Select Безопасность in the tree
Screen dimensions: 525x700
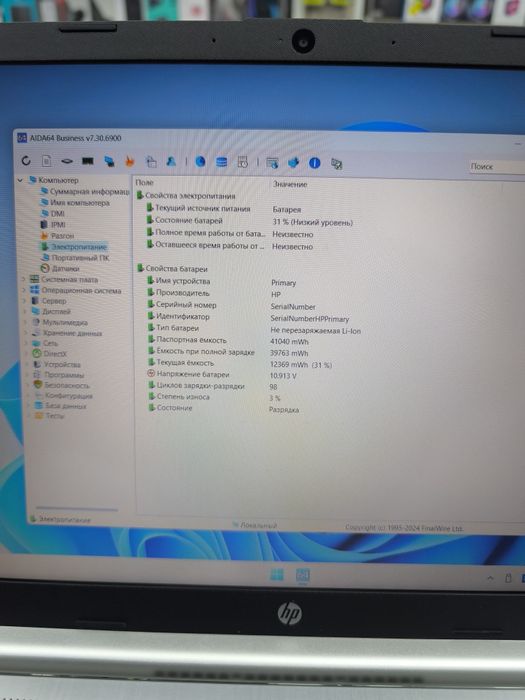pyautogui.click(x=62, y=385)
